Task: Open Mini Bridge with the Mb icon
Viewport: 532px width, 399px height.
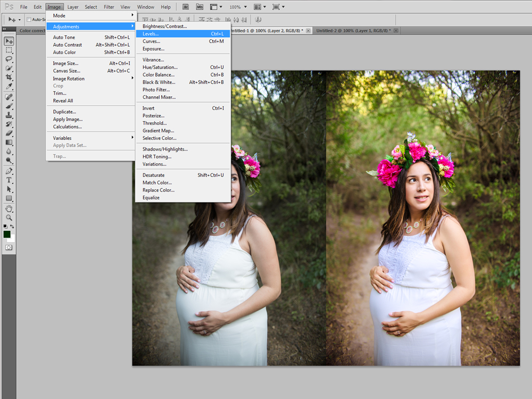Action: (x=199, y=7)
